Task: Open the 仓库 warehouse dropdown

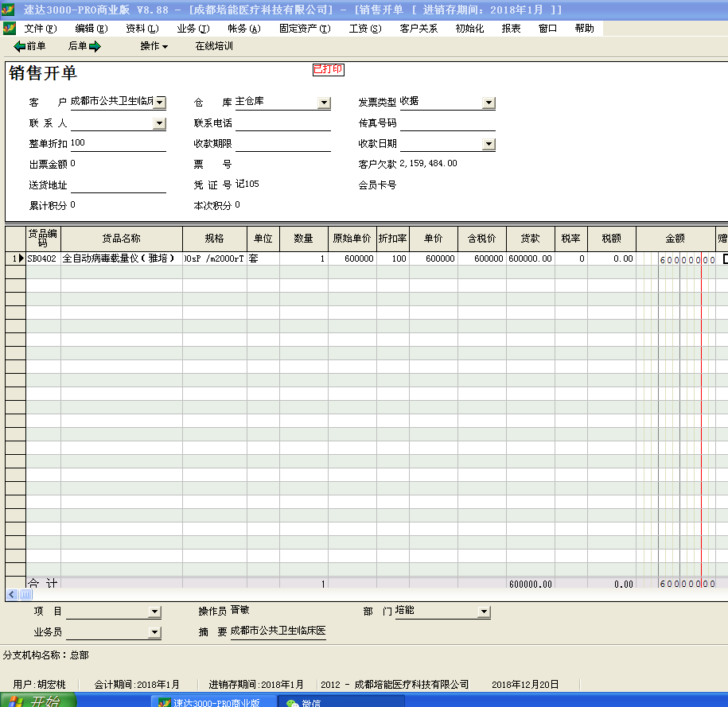Action: (x=324, y=103)
